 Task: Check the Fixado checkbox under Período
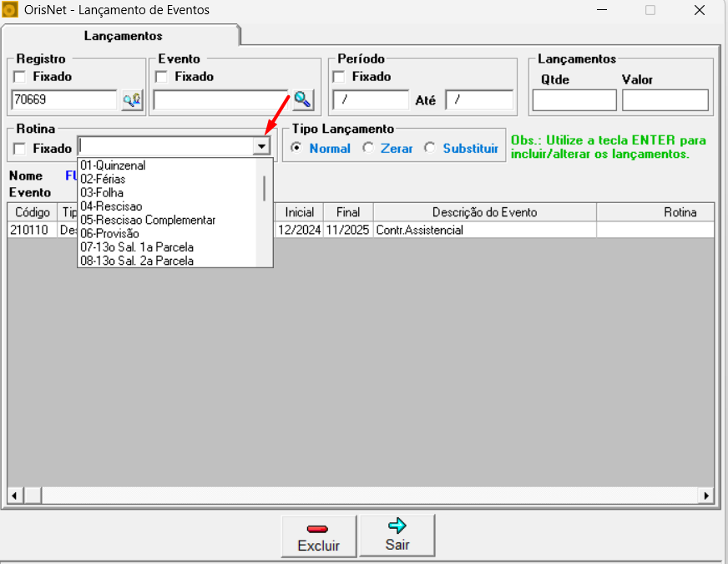click(x=339, y=77)
